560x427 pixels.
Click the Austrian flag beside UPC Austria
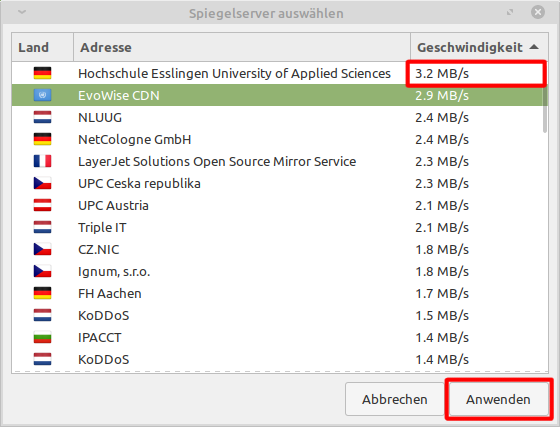[x=42, y=205]
